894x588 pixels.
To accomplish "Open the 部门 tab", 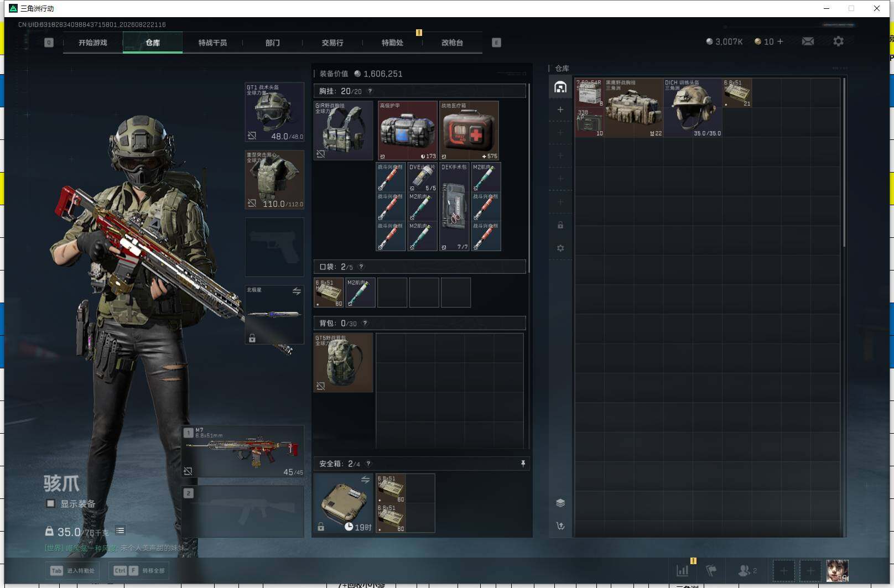I will coord(272,43).
